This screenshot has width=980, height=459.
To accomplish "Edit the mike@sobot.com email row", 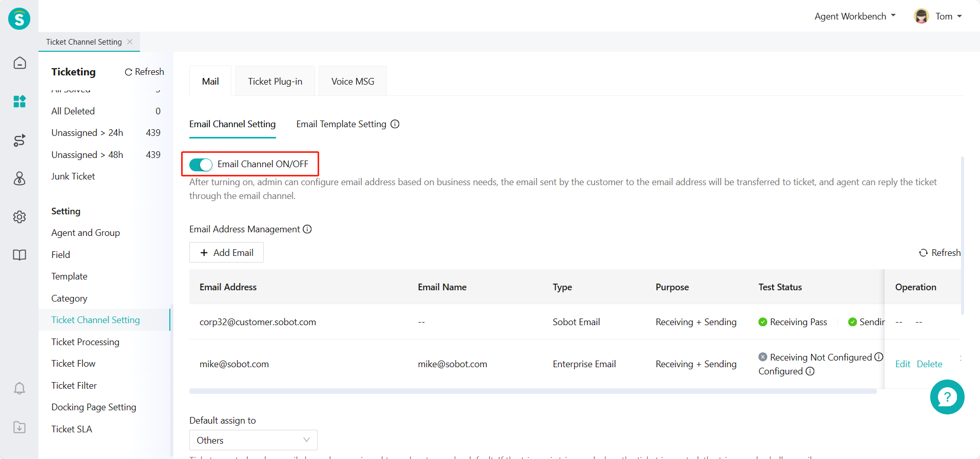I will coord(903,364).
